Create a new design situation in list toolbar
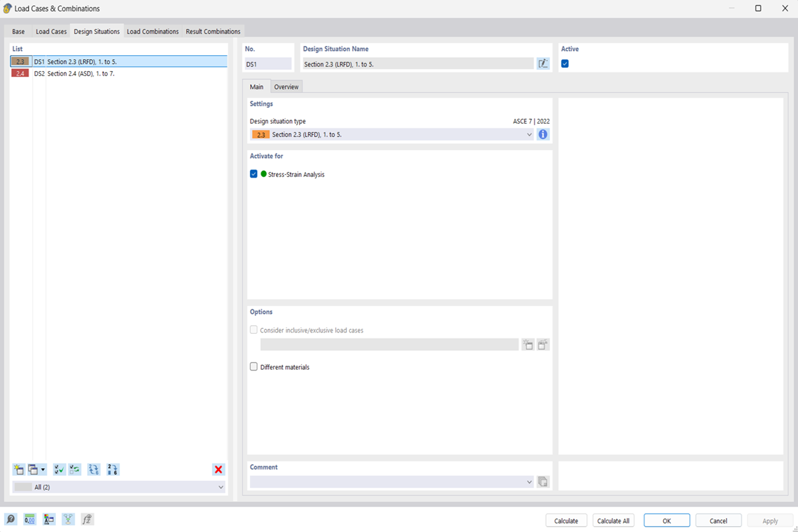The image size is (798, 532). point(19,469)
